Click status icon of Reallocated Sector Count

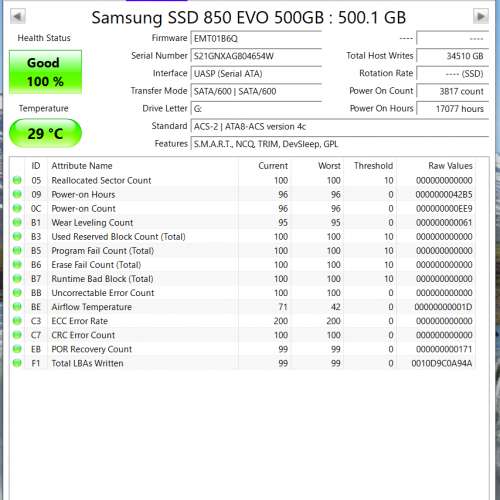pos(17,180)
